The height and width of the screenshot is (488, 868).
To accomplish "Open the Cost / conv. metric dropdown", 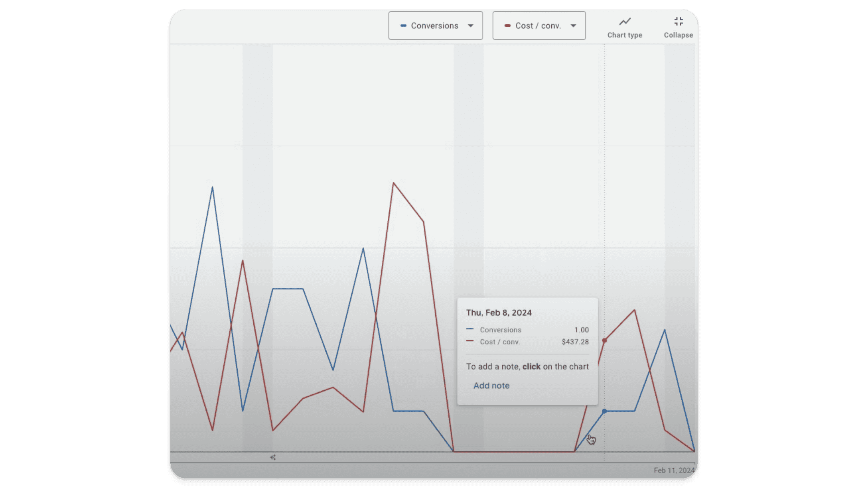I will (x=539, y=26).
